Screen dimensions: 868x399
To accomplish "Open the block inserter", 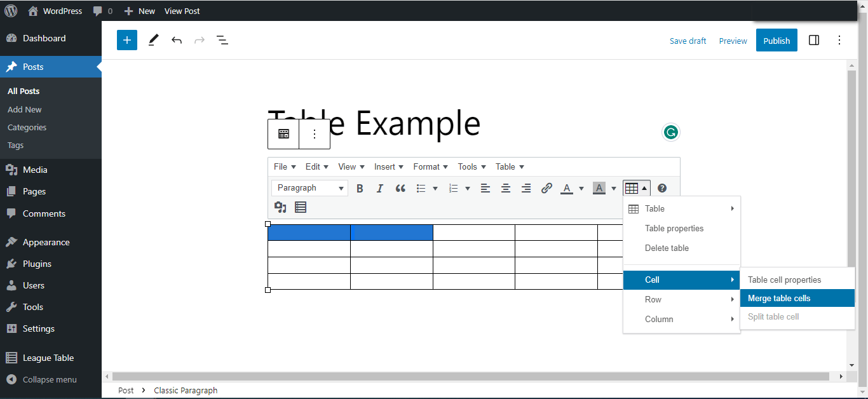I will point(126,40).
